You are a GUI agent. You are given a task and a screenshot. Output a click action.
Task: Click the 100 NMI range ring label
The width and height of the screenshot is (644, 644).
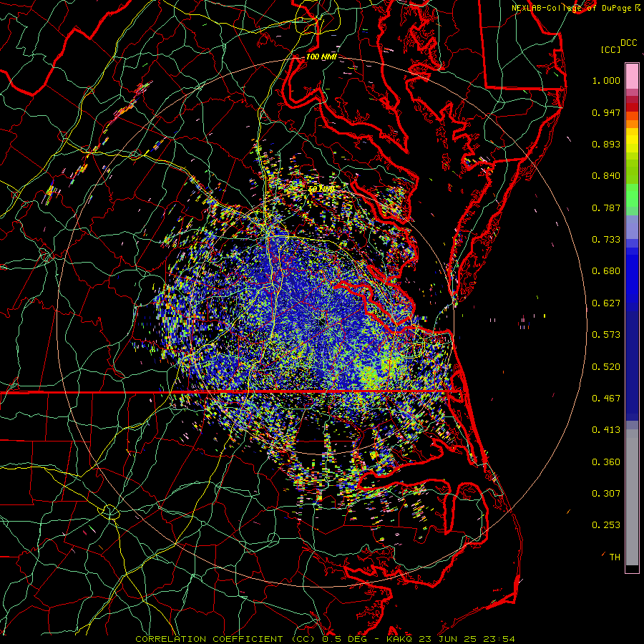click(321, 57)
